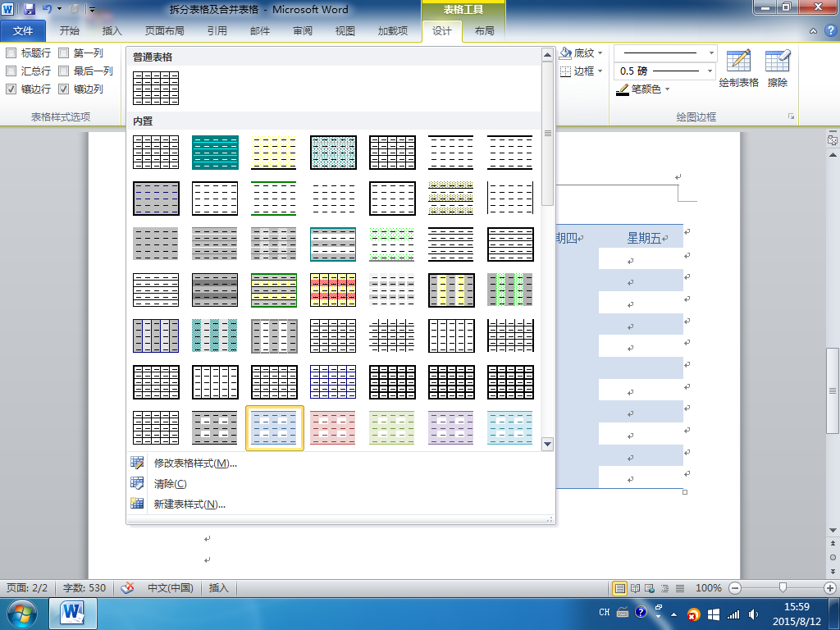Screen dimensions: 840x630
Task: Choose the highlighted light blue table style
Action: coord(274,428)
